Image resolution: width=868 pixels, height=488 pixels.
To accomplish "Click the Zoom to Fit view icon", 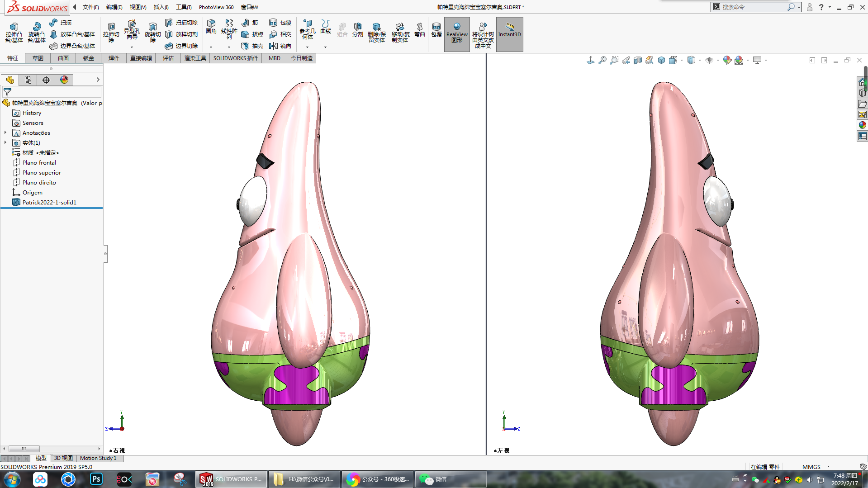I will click(602, 60).
